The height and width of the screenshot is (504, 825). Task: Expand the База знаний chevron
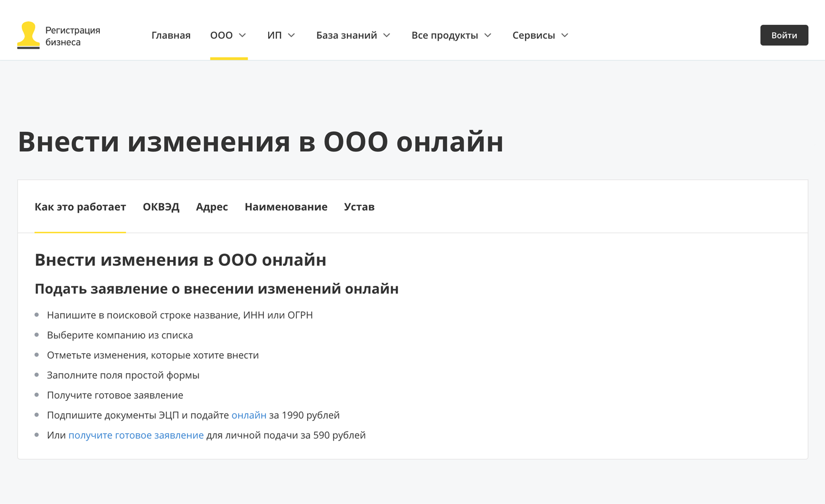[x=387, y=35]
